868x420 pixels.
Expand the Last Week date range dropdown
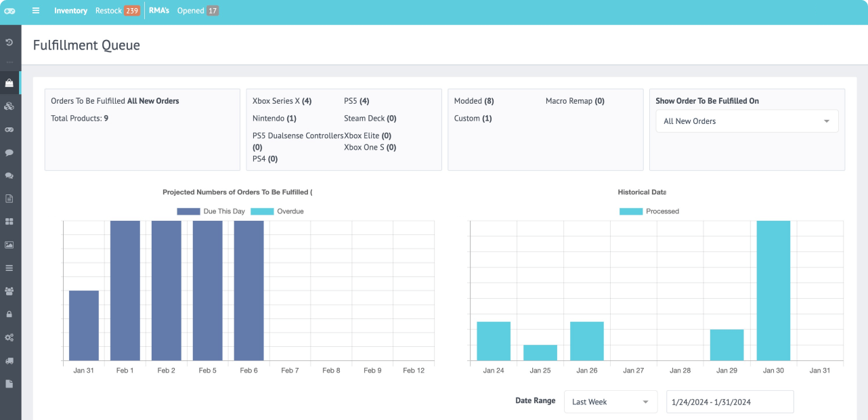tap(610, 402)
